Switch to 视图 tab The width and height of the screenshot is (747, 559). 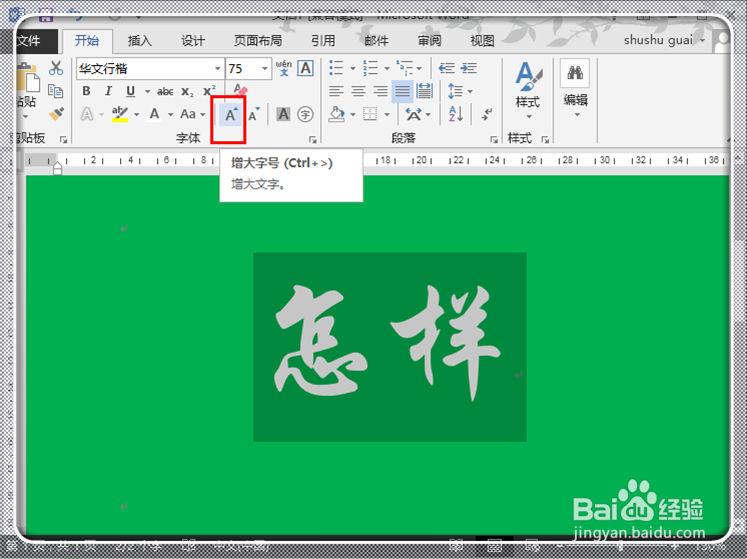coord(482,41)
